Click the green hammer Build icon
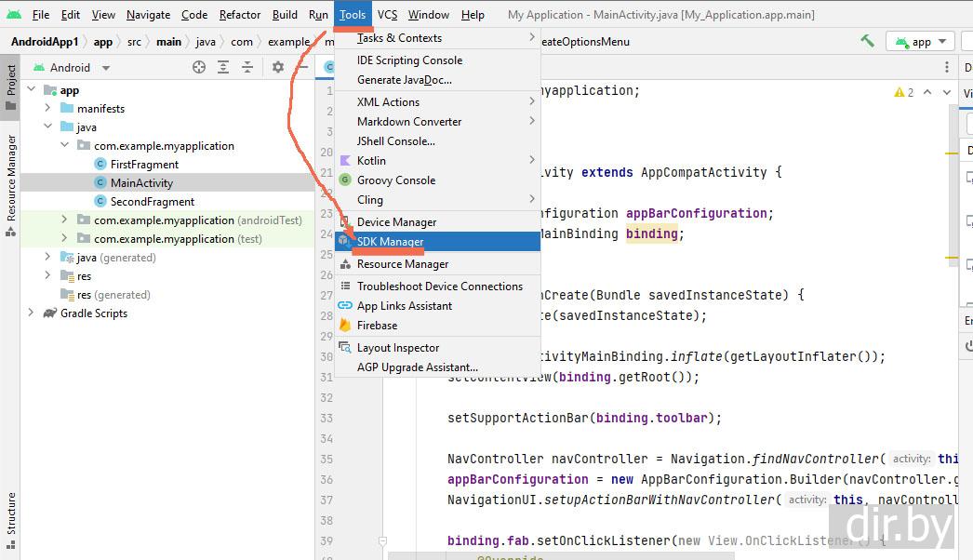 (x=867, y=41)
